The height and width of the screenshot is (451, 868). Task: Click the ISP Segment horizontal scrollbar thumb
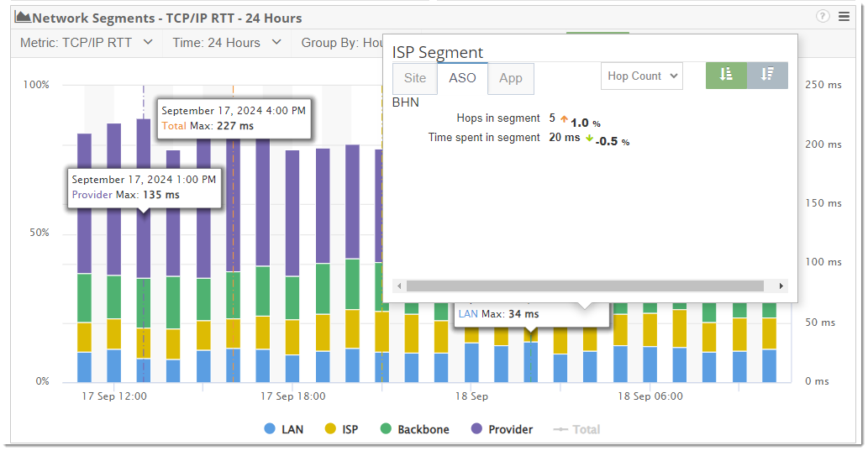click(585, 286)
